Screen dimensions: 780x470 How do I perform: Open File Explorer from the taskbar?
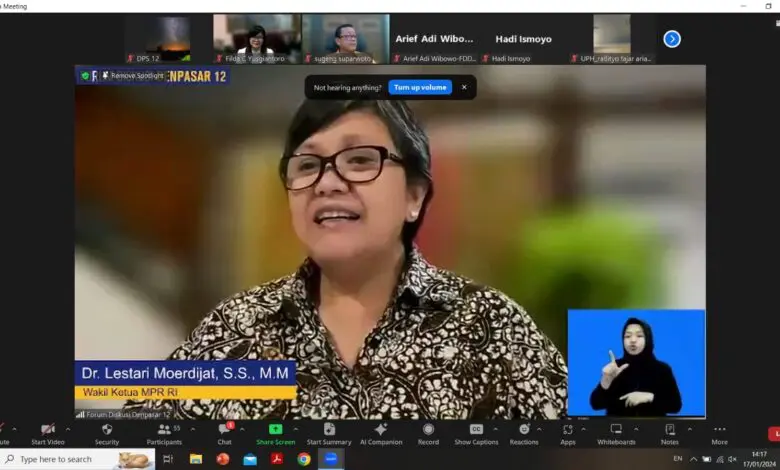pyautogui.click(x=196, y=459)
